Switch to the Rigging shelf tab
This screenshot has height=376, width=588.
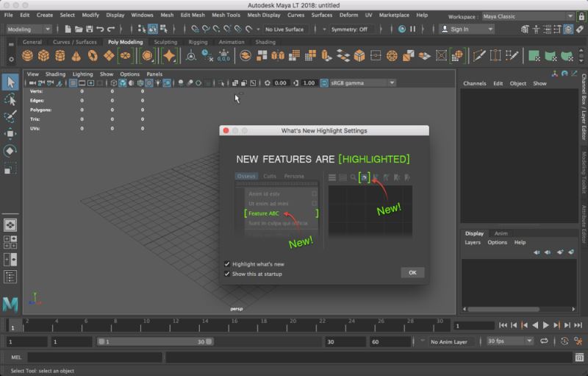coord(198,42)
